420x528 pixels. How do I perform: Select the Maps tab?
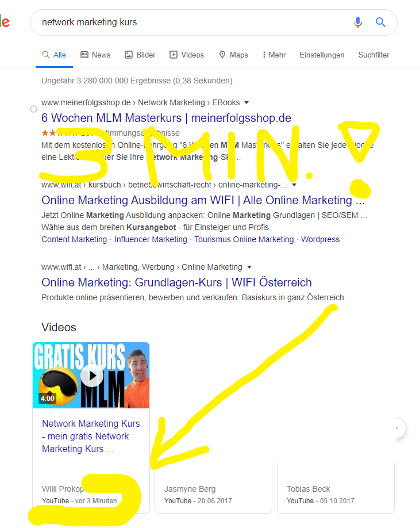pos(233,55)
